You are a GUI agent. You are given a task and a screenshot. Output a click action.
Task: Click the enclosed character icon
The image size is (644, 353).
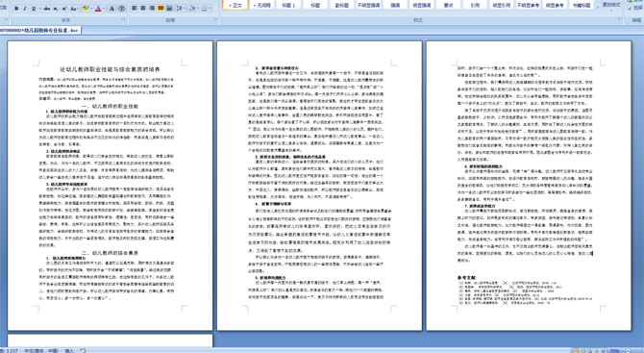click(121, 9)
